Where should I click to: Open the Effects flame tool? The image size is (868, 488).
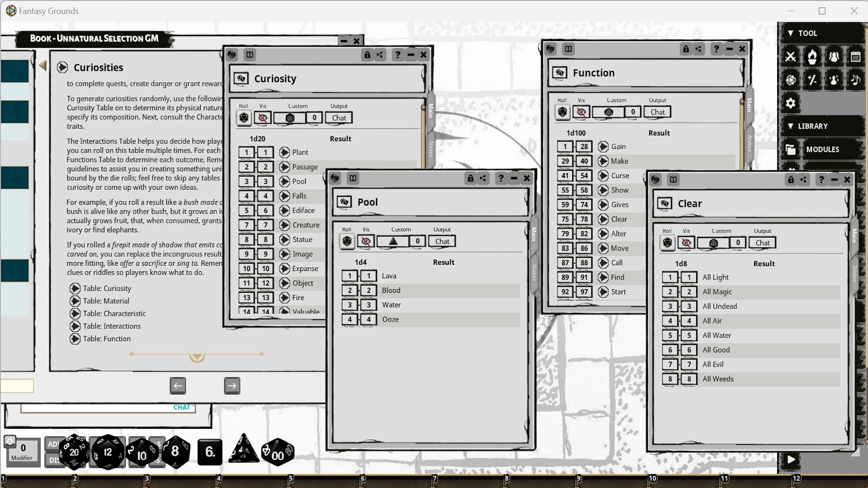pyautogui.click(x=812, y=56)
